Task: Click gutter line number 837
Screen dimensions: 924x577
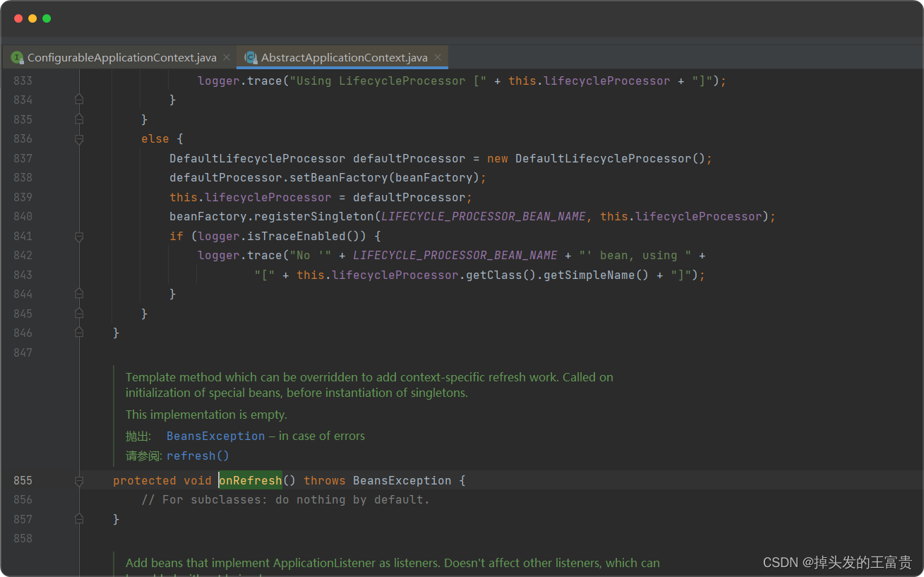Action: point(23,158)
